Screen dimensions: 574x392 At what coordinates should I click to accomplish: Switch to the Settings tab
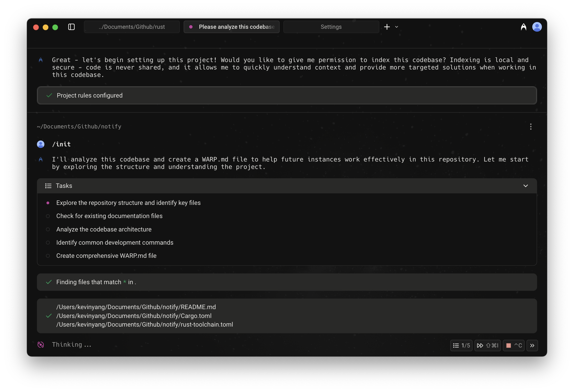pyautogui.click(x=331, y=27)
